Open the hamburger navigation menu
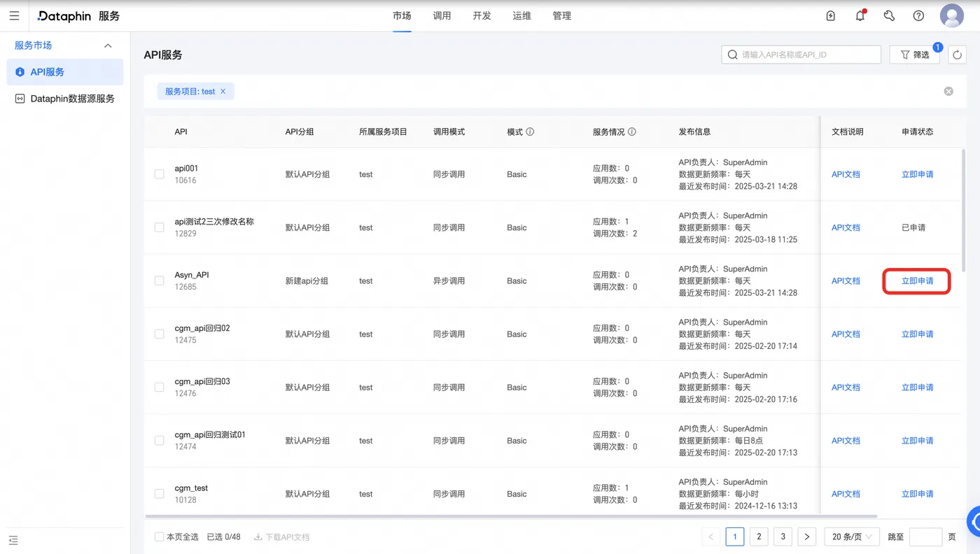980x554 pixels. 14,16
